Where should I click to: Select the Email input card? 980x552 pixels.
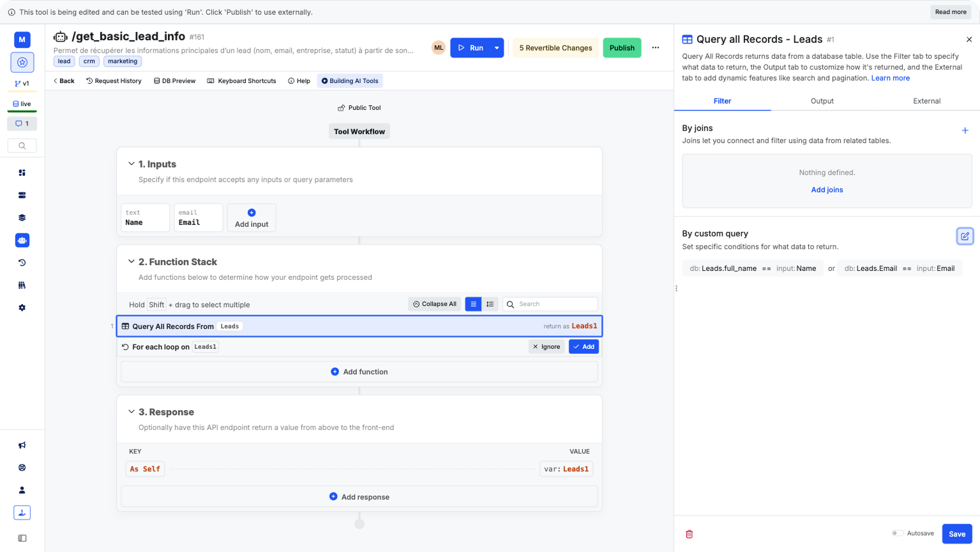[x=199, y=218]
